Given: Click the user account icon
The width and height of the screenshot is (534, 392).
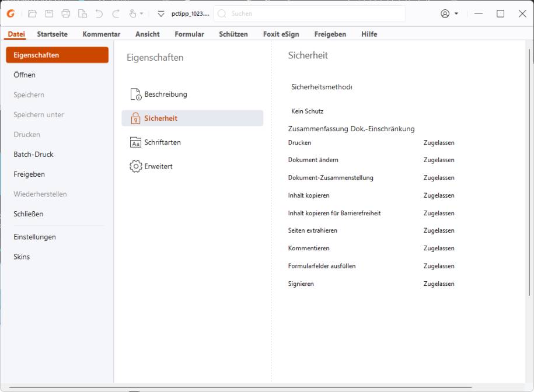Looking at the screenshot, I should pos(444,13).
